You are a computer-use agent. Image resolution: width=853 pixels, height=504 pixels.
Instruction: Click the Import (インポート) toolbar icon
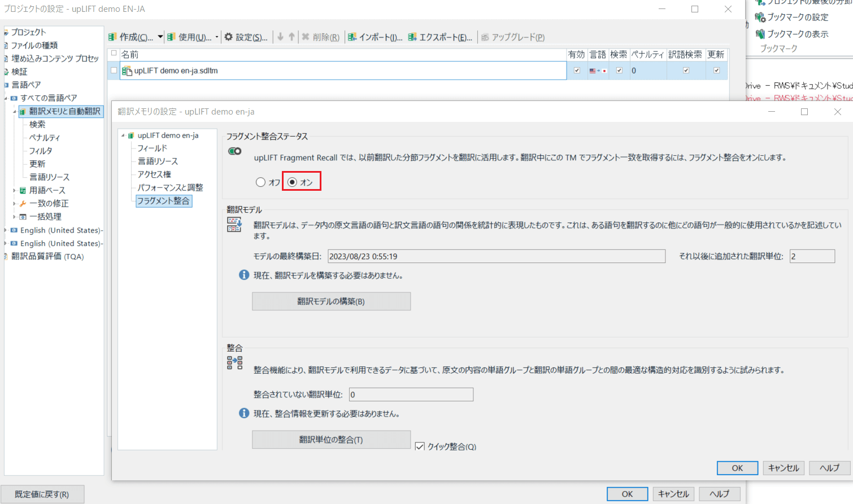(352, 37)
